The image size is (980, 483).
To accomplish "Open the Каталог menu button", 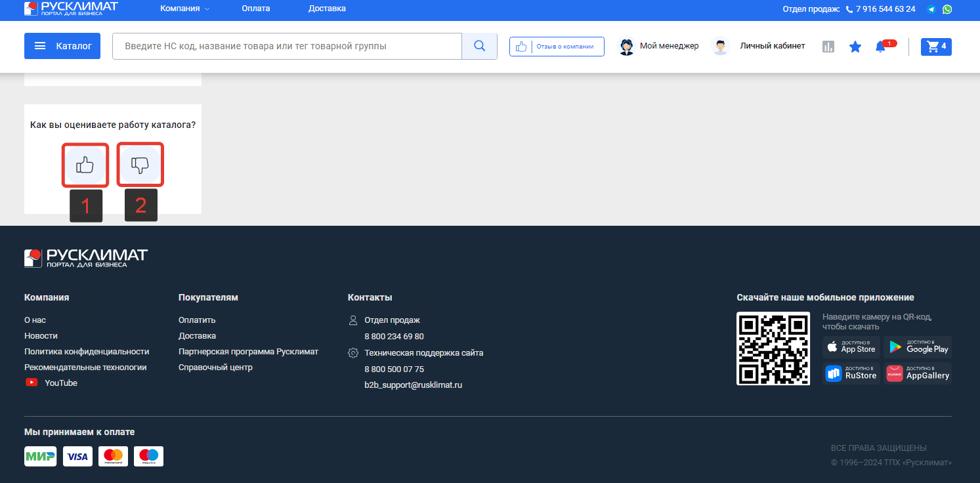I will click(62, 46).
